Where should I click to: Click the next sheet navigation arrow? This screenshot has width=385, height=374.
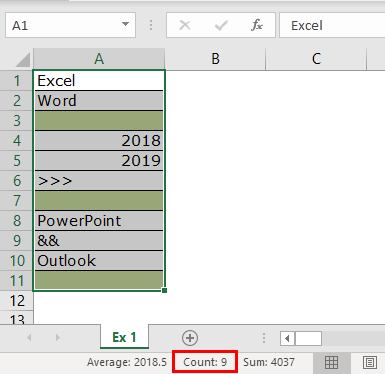click(58, 338)
